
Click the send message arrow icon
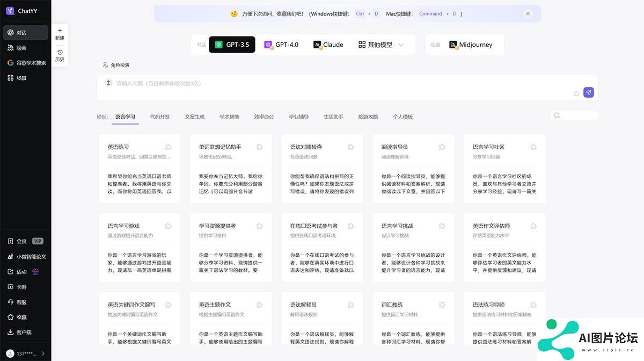point(589,92)
